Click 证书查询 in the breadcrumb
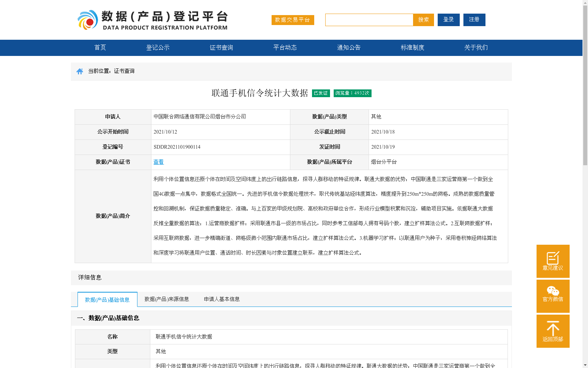 124,71
